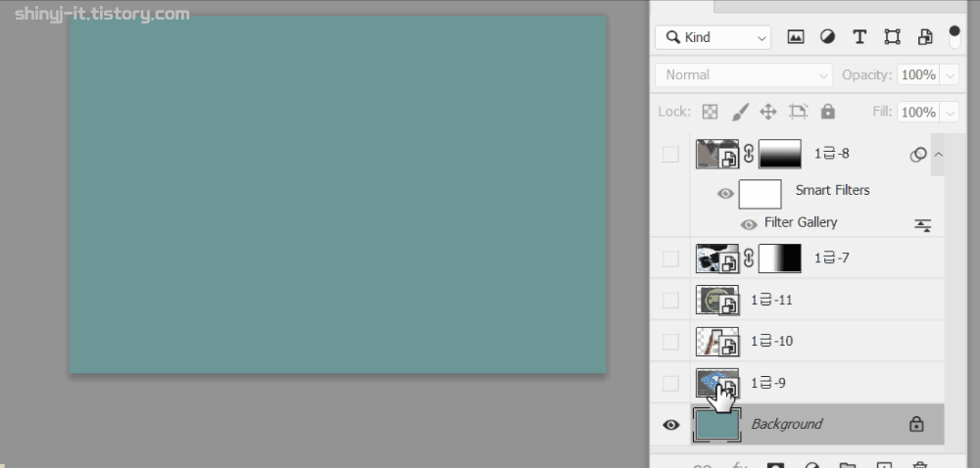Screen dimensions: 980x468
Task: Toggle Smart Filters eye visibility
Action: (x=725, y=194)
